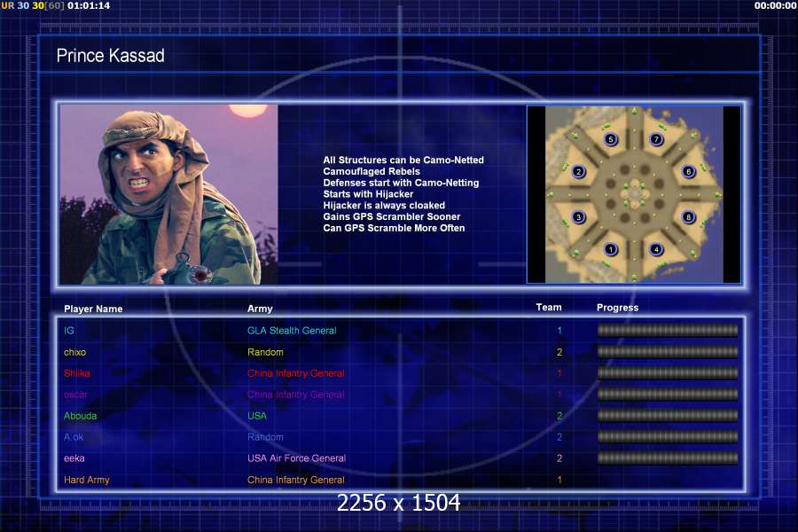Viewport: 798px width, 532px height.
Task: Click the Progress column header
Action: [617, 308]
